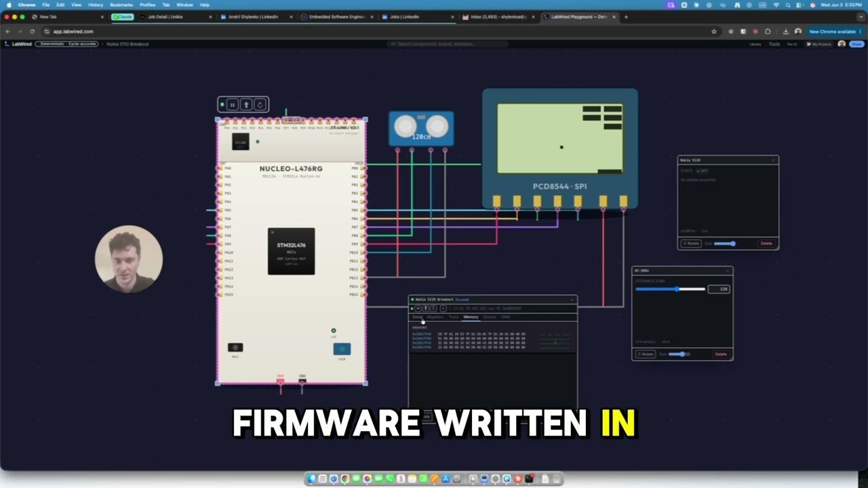Open the Trace tab in the debug panel
This screenshot has width=868, height=488.
[x=454, y=317]
